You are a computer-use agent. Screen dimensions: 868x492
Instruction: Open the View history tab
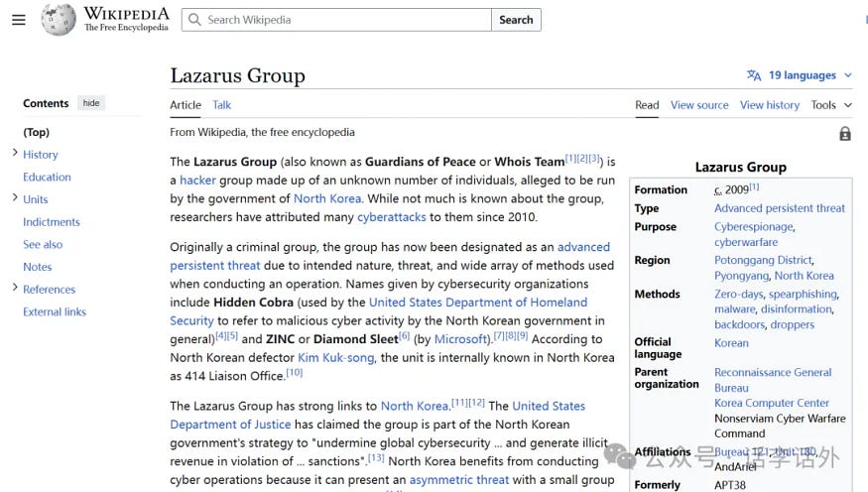[x=770, y=105]
